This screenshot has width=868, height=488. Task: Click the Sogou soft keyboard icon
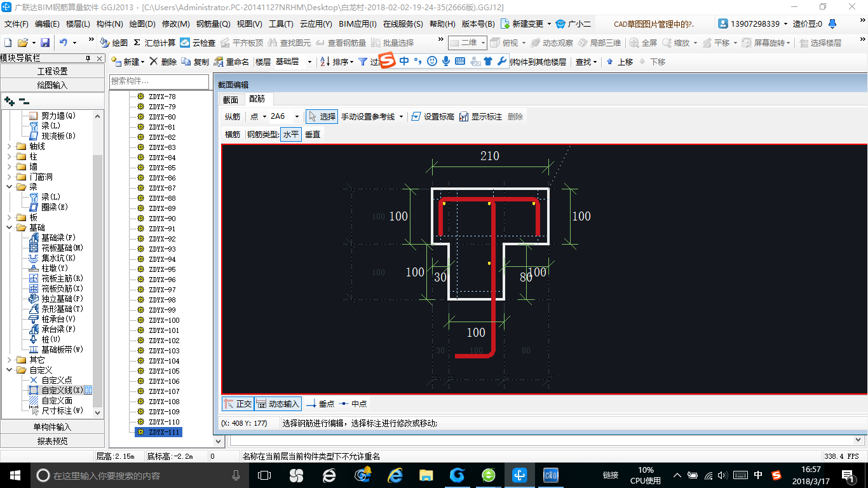[460, 61]
